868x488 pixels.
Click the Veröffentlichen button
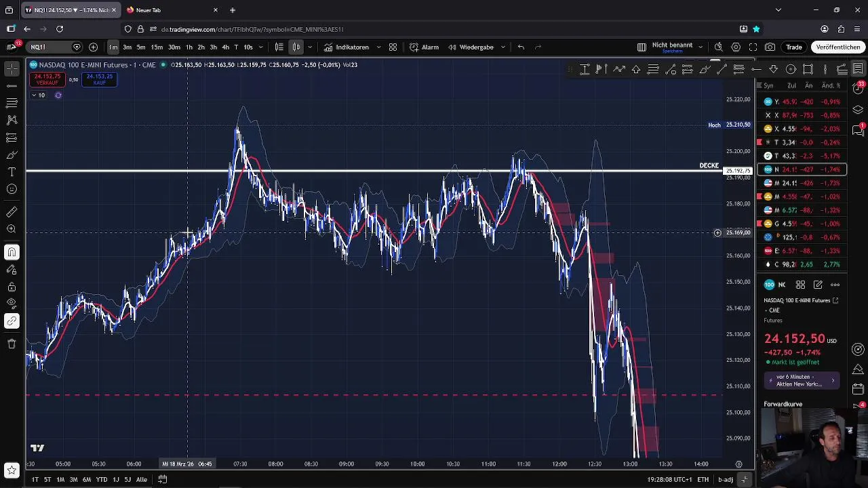point(838,47)
